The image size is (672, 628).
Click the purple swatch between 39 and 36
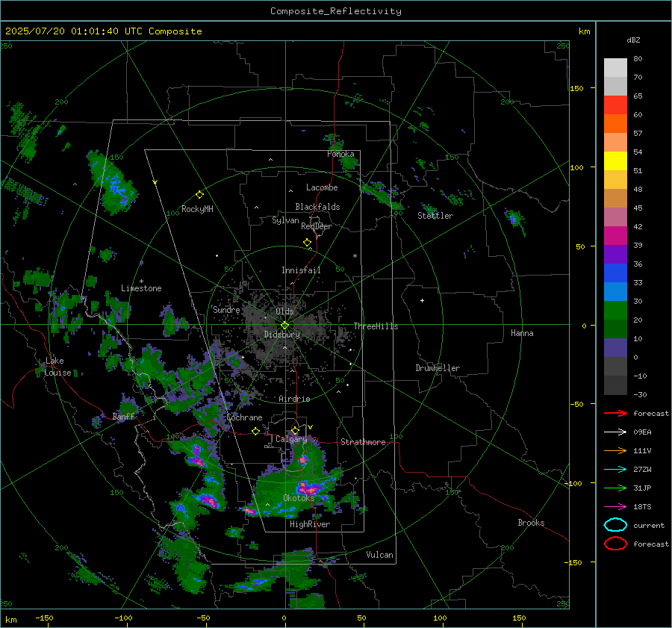pos(615,255)
